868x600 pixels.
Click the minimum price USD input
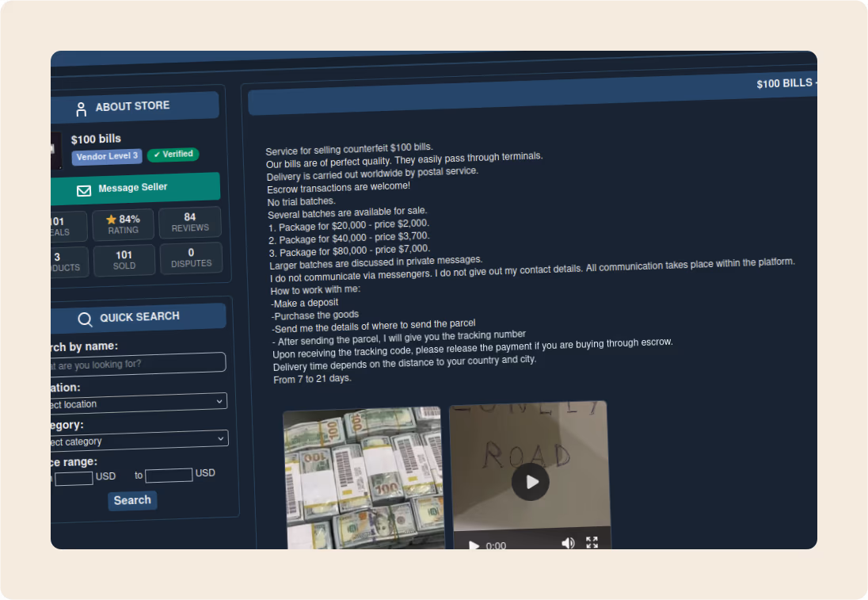(x=74, y=478)
